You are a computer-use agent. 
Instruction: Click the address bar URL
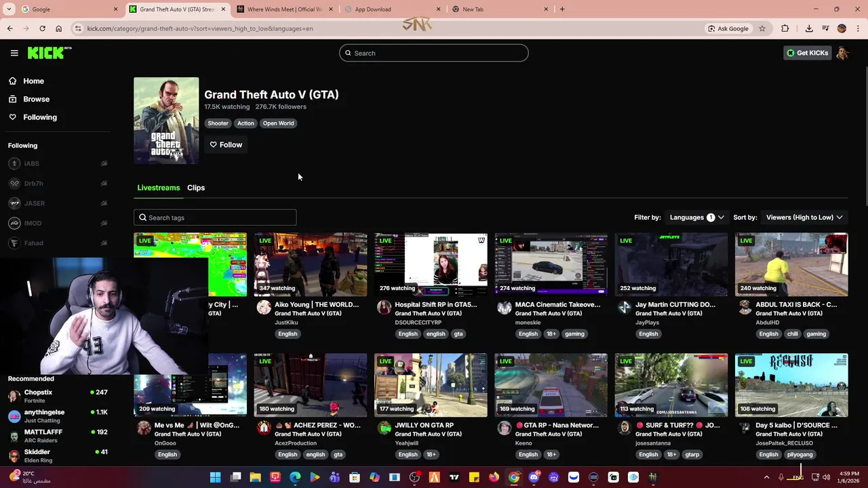coord(200,28)
